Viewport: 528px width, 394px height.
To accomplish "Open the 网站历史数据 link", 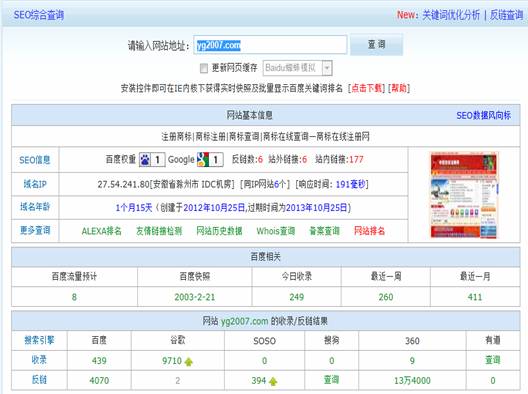I will point(219,231).
